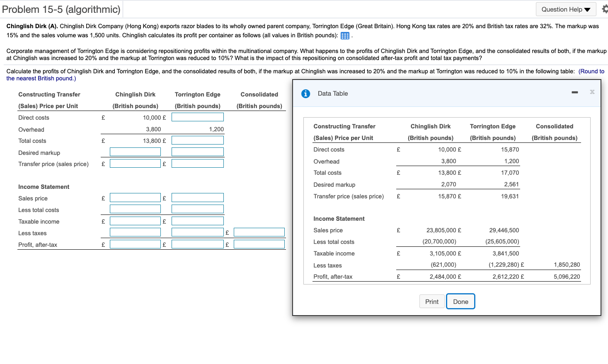Click the 'Income Statement' heading in the answer form
The image size is (608, 364).
coord(44,187)
